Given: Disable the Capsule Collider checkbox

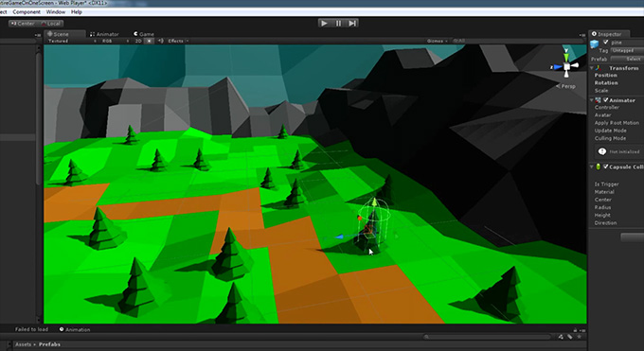Looking at the screenshot, I should [605, 167].
